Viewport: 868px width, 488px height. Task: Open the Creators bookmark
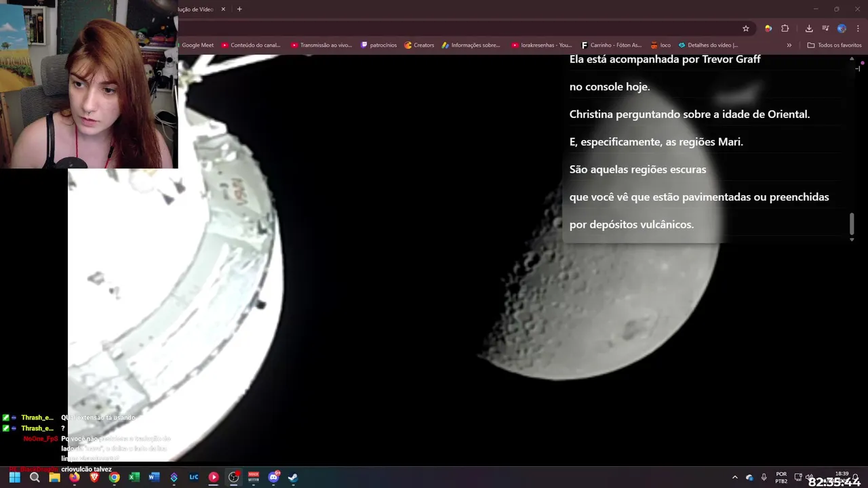(x=419, y=45)
